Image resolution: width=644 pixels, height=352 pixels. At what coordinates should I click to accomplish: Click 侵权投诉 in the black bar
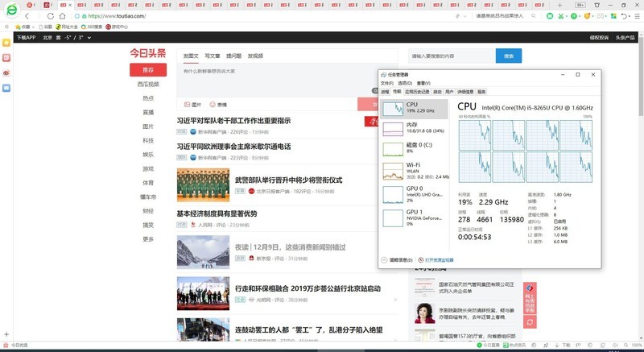coord(599,37)
